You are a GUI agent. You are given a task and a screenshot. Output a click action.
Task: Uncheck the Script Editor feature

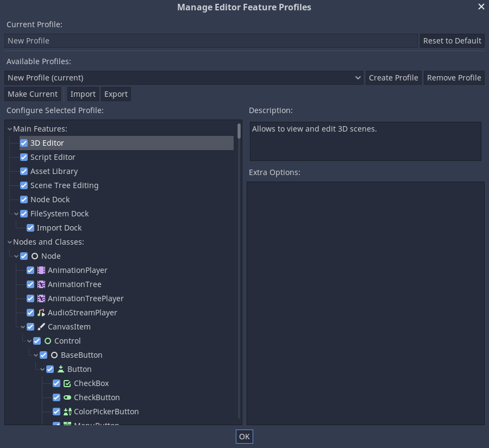tap(23, 157)
